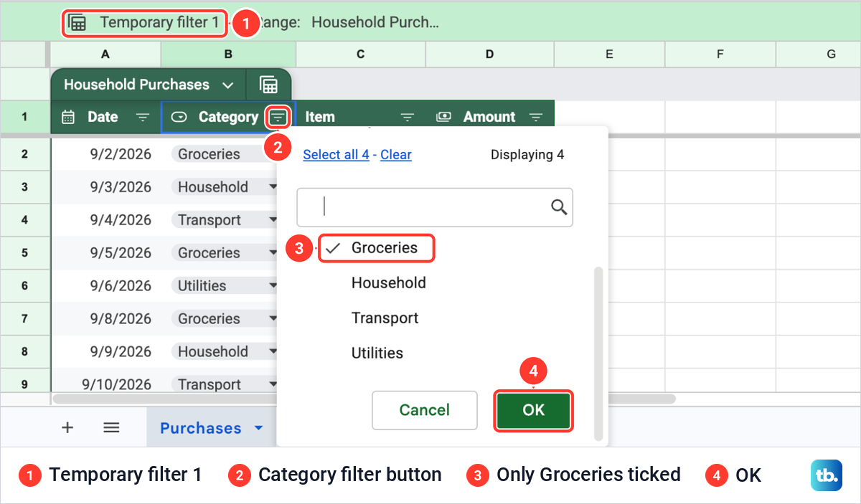The height and width of the screenshot is (504, 861).
Task: Click Select all 4 link
Action: click(x=336, y=155)
